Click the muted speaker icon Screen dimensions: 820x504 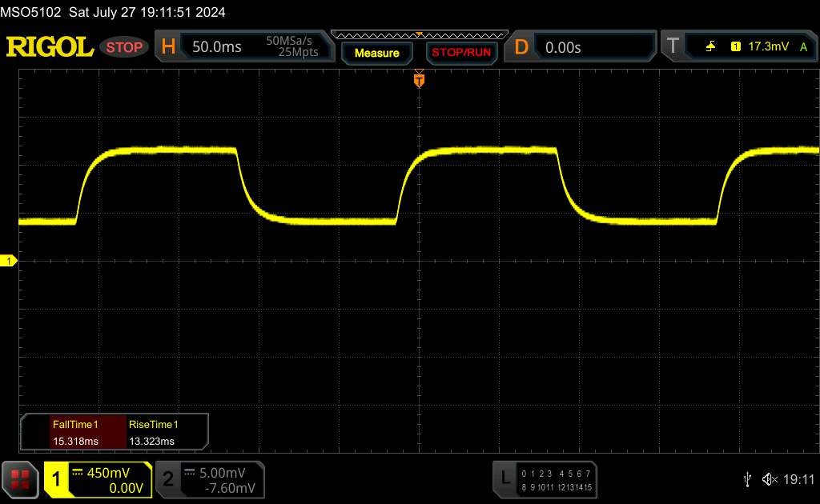(x=770, y=479)
